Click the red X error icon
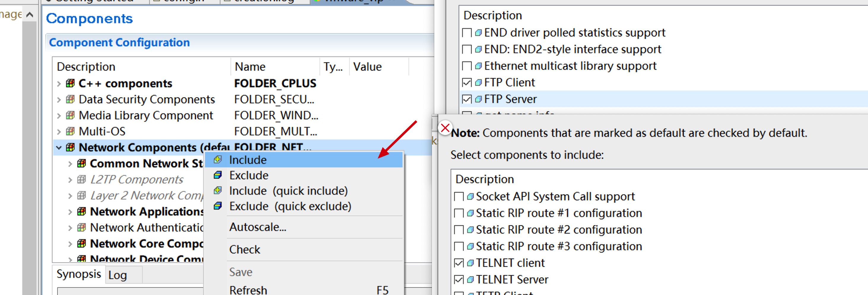 pos(445,128)
